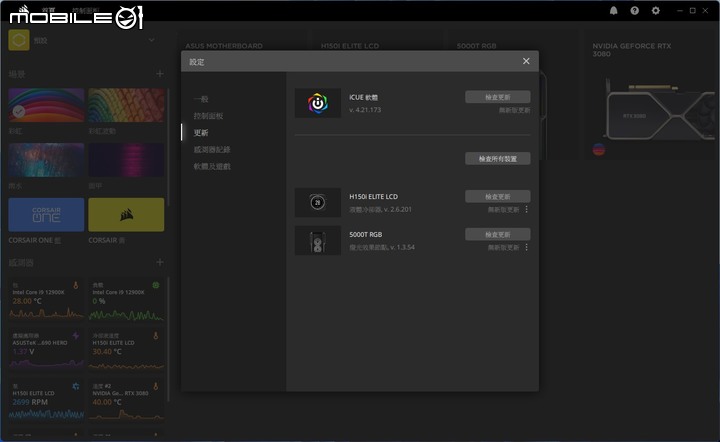Click the H150i ELITE LCD cooler thumbnail
Screen dimensions: 720x442
pos(318,202)
